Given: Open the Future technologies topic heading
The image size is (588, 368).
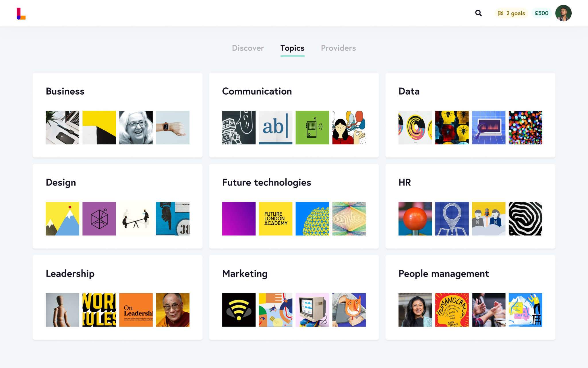Looking at the screenshot, I should tap(266, 182).
